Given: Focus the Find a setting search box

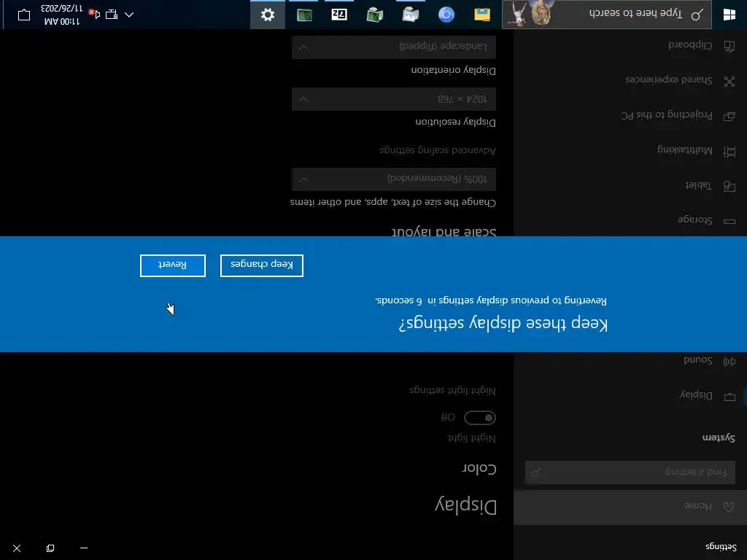Looking at the screenshot, I should (x=630, y=472).
